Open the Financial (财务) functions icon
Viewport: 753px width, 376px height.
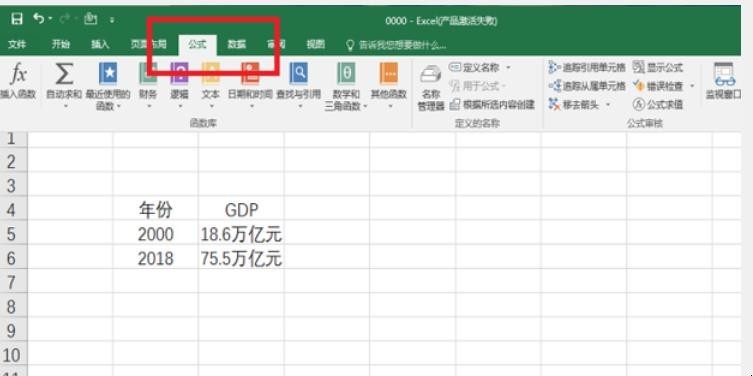click(x=148, y=74)
